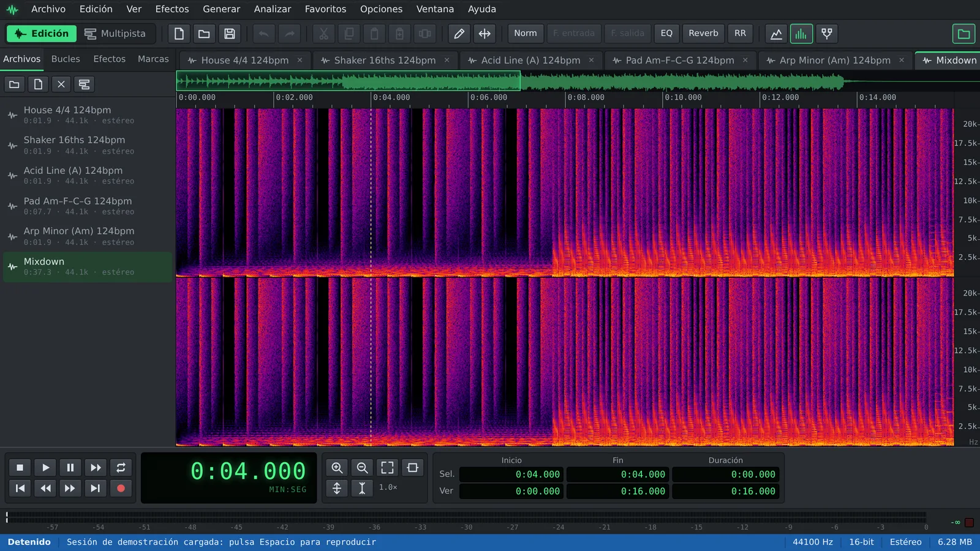Switch to waveform view icon
This screenshot has height=551, width=980.
776,34
